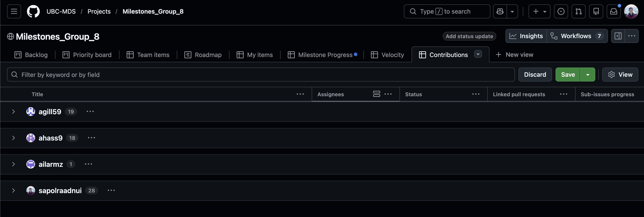Open the Save button dropdown arrow
This screenshot has height=217, width=644.
588,75
